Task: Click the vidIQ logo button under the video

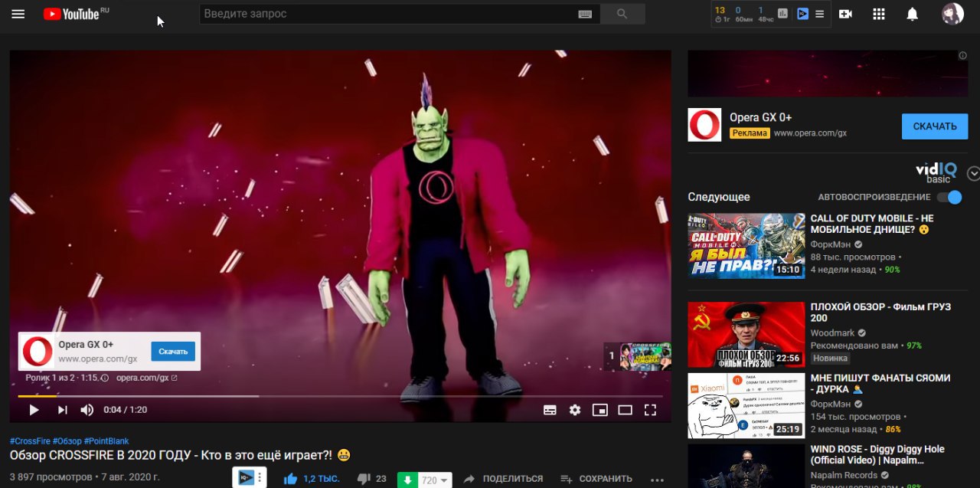Action: pos(246,478)
